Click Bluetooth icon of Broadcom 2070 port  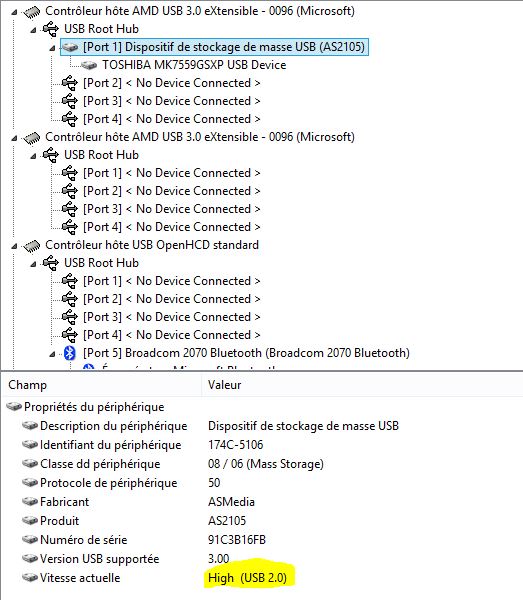pyautogui.click(x=70, y=353)
